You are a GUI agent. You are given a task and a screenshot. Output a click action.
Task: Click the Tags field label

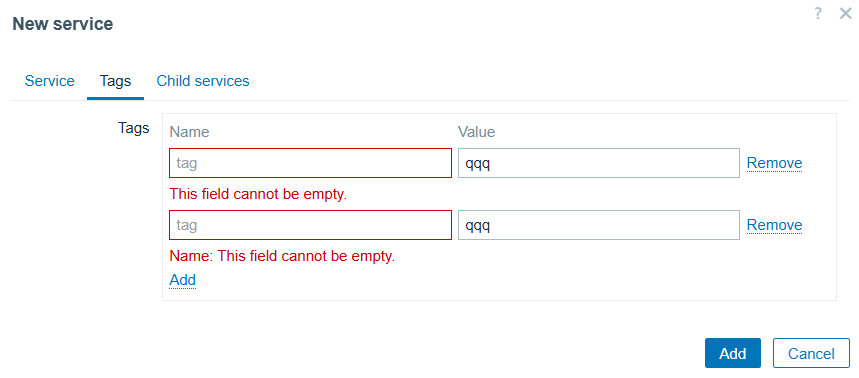[x=134, y=128]
